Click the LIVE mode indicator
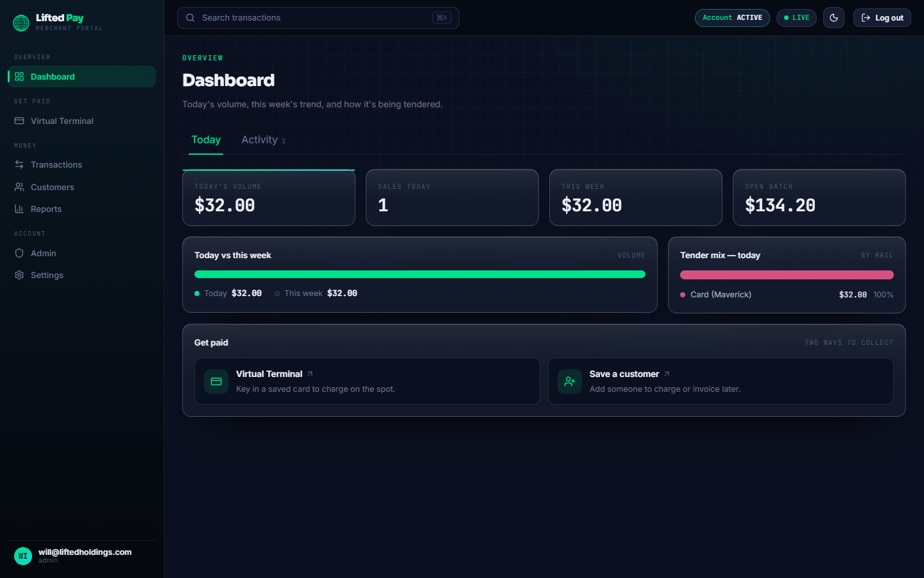Image resolution: width=924 pixels, height=578 pixels. tap(796, 18)
